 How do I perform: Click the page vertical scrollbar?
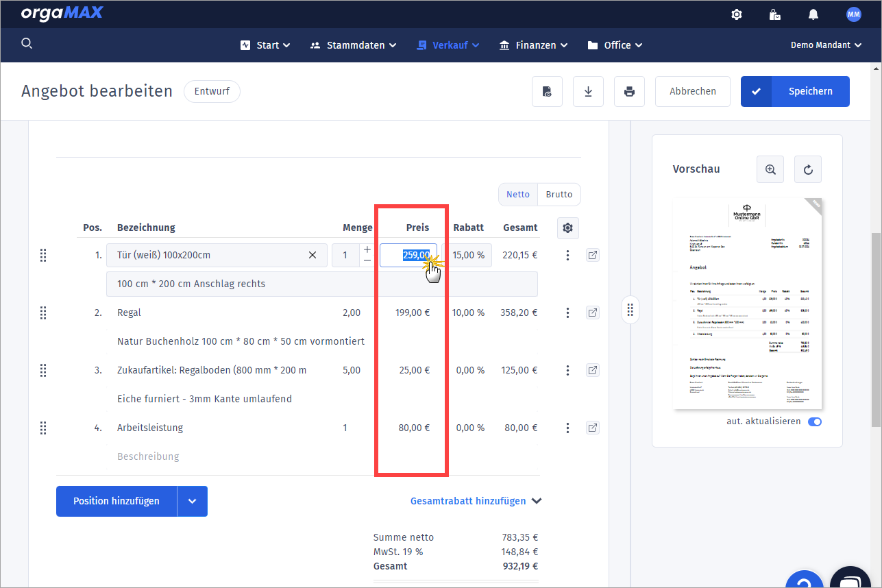(876, 329)
